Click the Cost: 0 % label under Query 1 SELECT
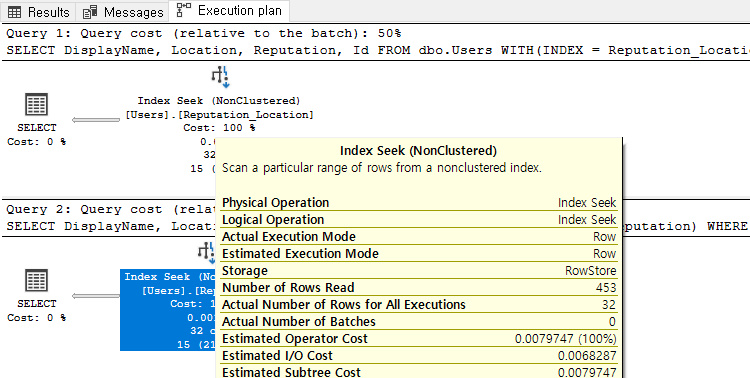Screen dimensions: 750x378 36,142
